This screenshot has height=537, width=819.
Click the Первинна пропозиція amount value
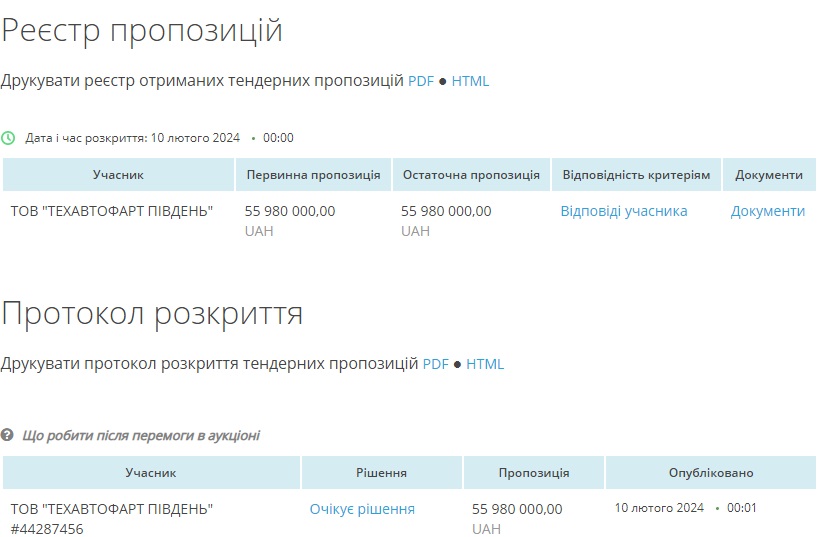click(x=290, y=211)
